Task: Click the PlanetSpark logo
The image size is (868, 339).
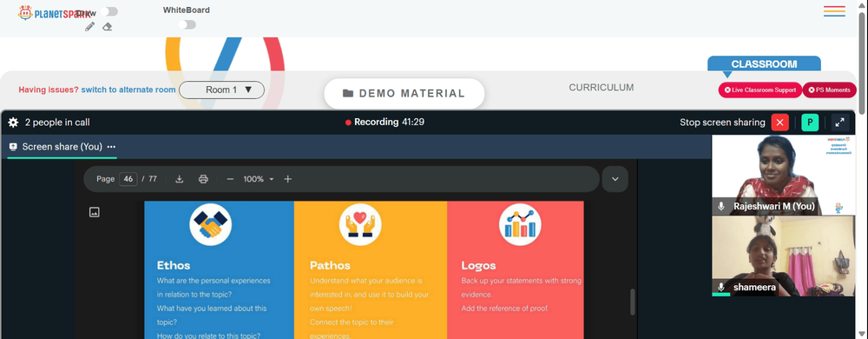Action: 54,13
